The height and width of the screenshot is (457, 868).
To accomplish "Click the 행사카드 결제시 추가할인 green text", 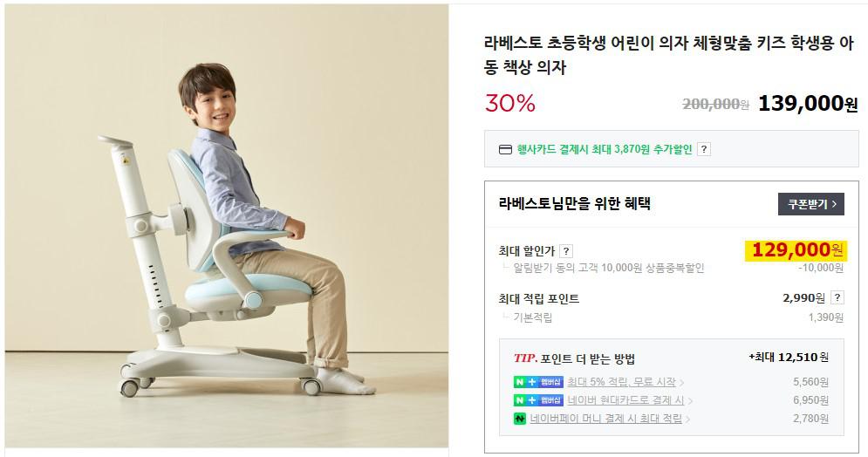I will tap(605, 149).
